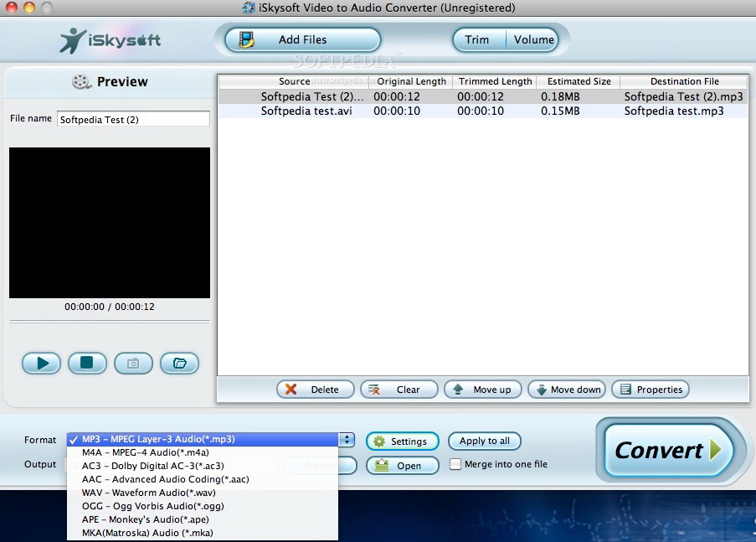This screenshot has height=542, width=756.
Task: Stop the preview playback
Action: point(87,363)
